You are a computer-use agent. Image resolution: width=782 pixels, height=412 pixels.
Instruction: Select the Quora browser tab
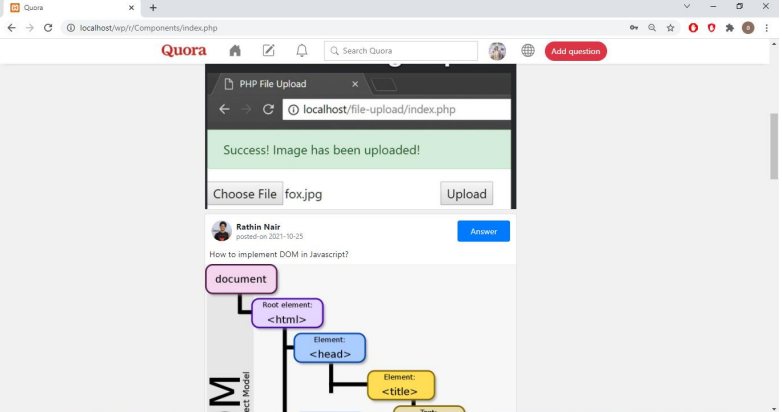tap(72, 8)
